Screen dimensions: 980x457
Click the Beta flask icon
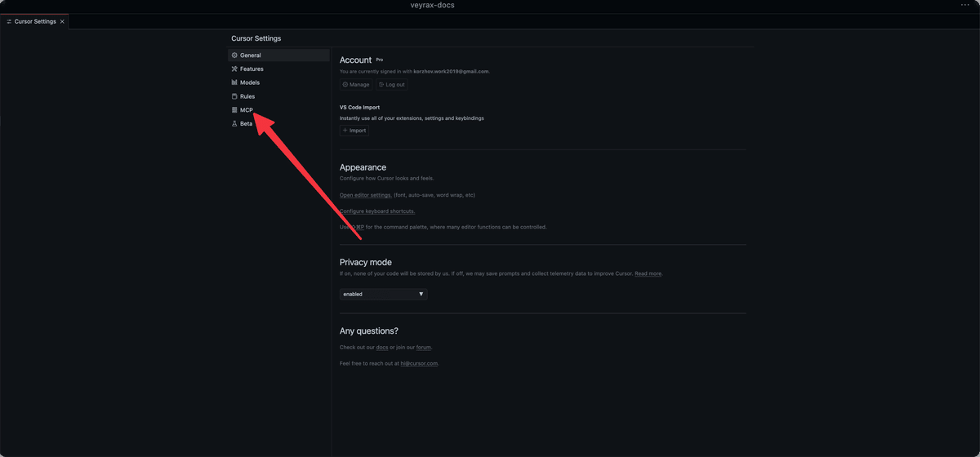[234, 124]
